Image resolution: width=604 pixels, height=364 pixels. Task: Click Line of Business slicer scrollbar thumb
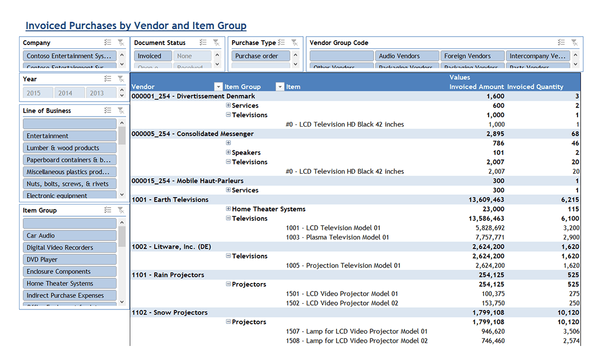click(x=122, y=135)
